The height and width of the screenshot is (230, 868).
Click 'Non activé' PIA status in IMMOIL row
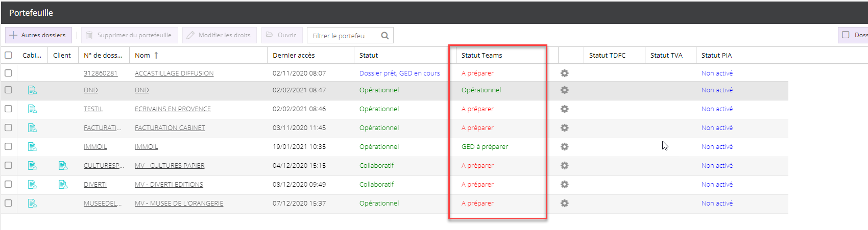[717, 147]
